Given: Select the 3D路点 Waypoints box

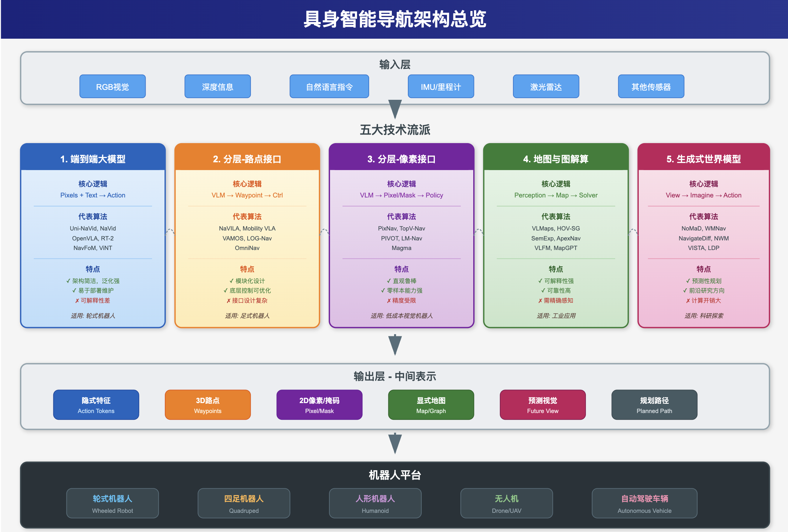Looking at the screenshot, I should [207, 405].
